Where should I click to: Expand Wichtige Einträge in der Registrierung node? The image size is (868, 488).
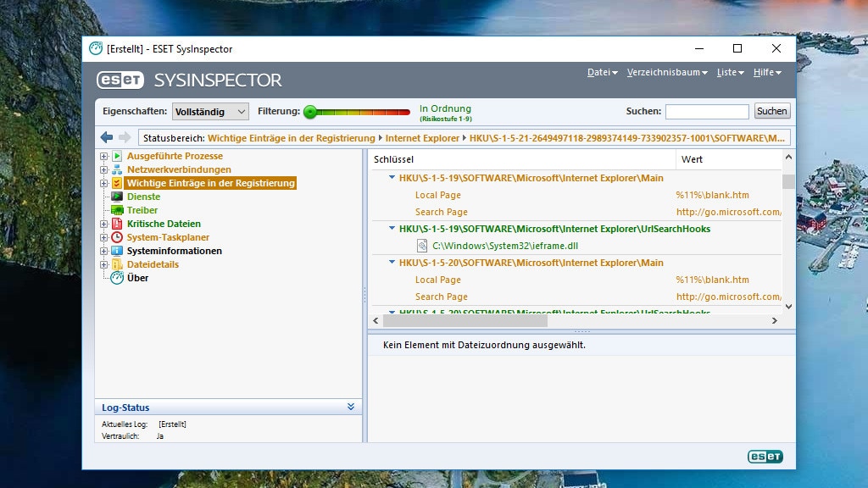click(103, 183)
